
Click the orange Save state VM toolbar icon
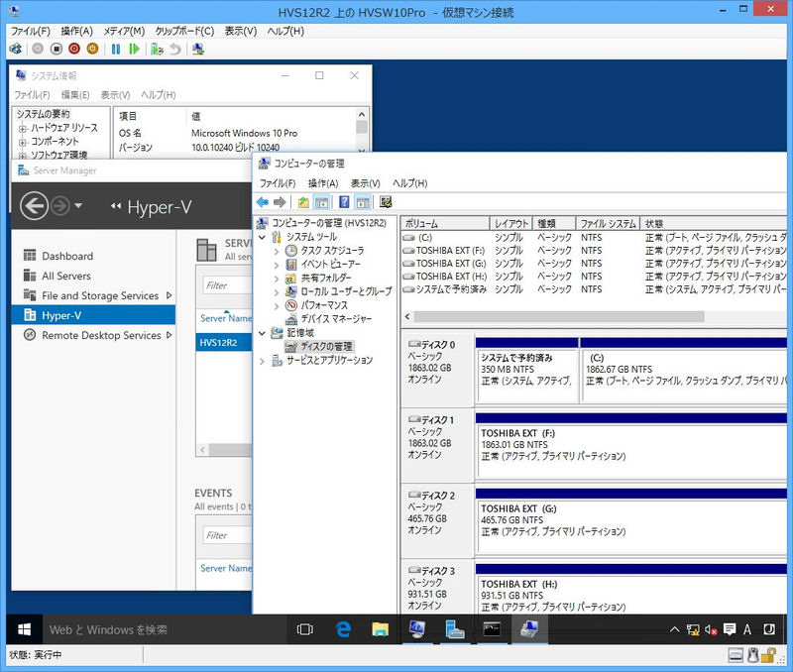(92, 49)
